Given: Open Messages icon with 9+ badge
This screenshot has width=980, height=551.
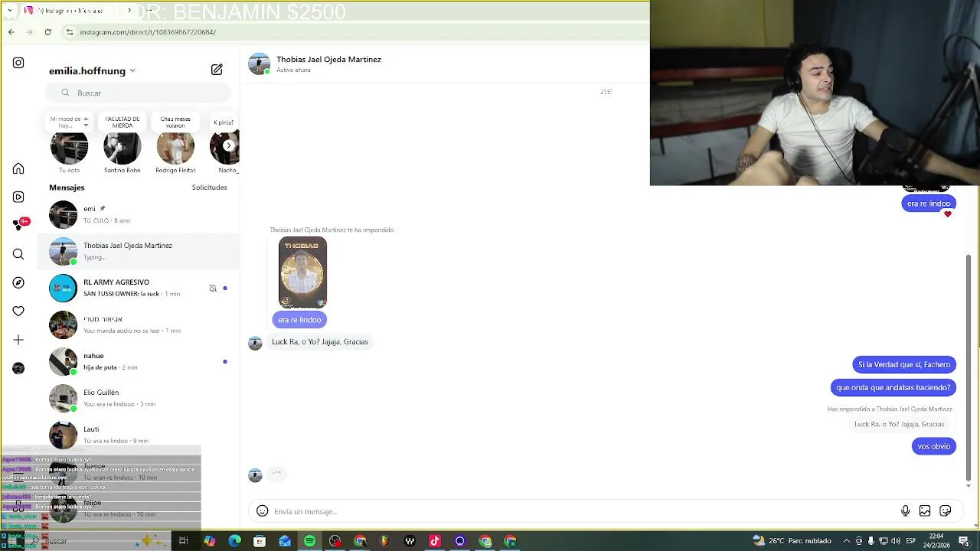Looking at the screenshot, I should pos(18,225).
